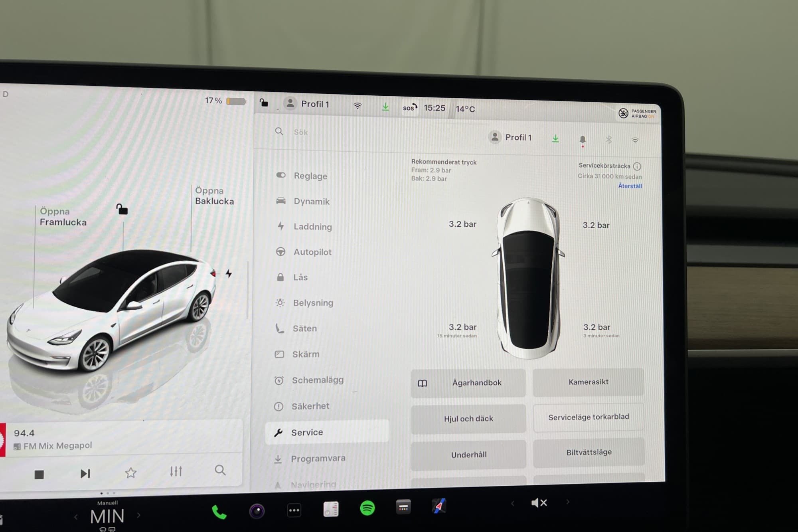The height and width of the screenshot is (532, 798).
Task: Tap the notification bell icon
Action: [582, 140]
